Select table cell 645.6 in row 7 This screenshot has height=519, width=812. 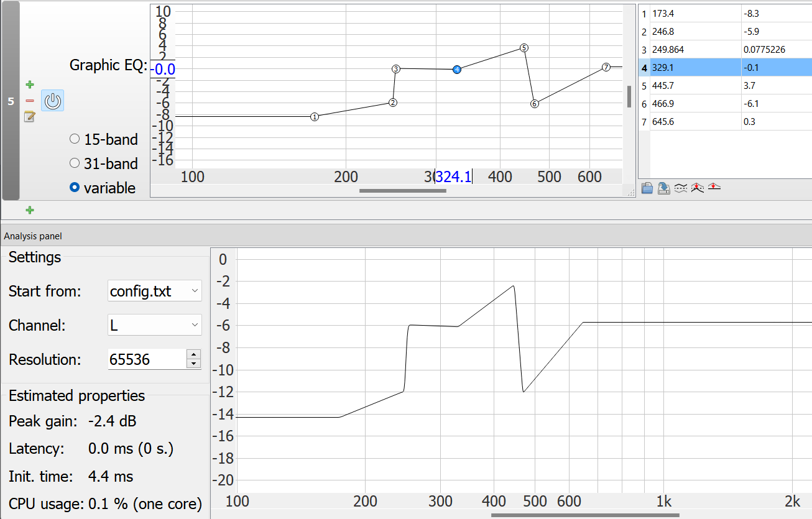point(695,121)
